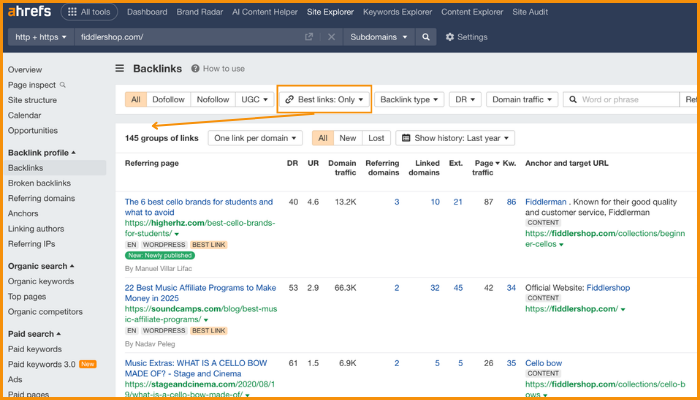The width and height of the screenshot is (700, 400).
Task: Open the 86 keywords value for higherhz
Action: [x=511, y=202]
